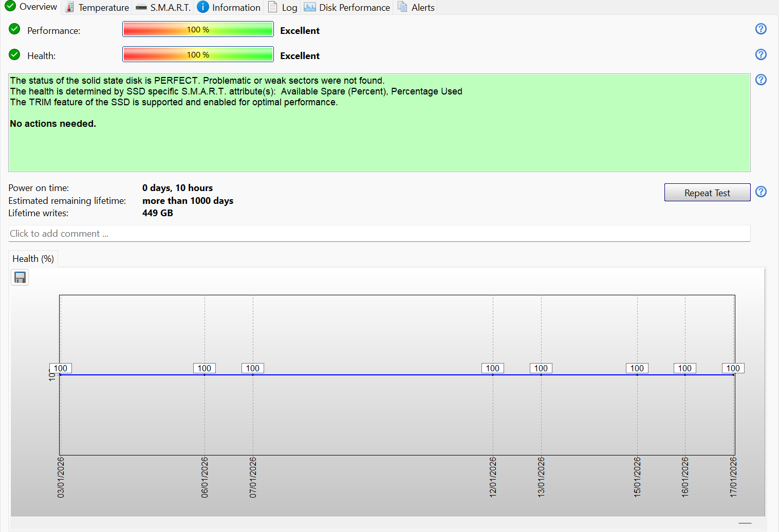Screen dimensions: 779x532
Task: Click the 'Click to add comment' field
Action: (379, 234)
